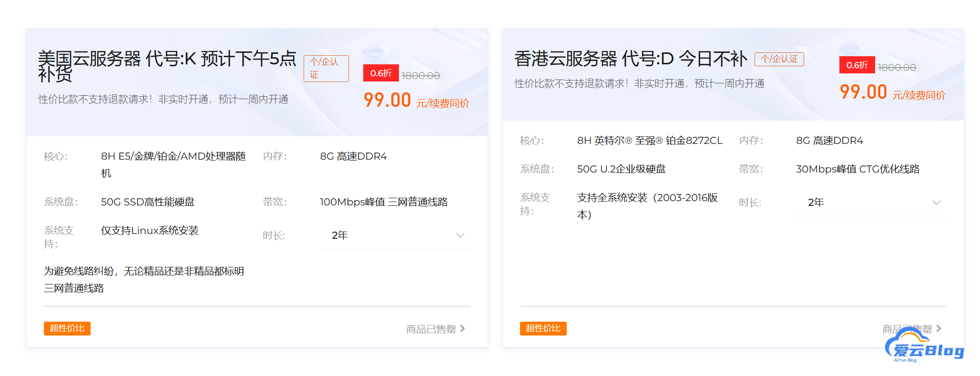Click chevron arrow in US server 时长 selector

click(x=460, y=235)
